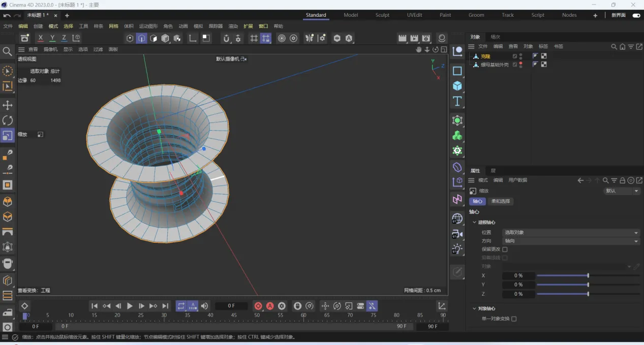Image resolution: width=644 pixels, height=345 pixels.
Task: Toggle the 单一对象变换 checkbox
Action: click(x=514, y=319)
